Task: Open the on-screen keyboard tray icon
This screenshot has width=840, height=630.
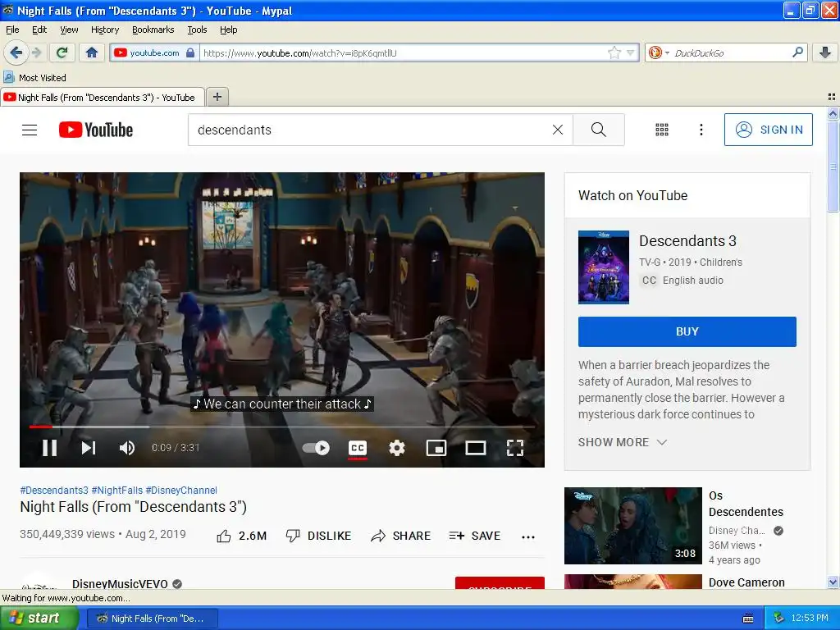Action: [x=748, y=619]
